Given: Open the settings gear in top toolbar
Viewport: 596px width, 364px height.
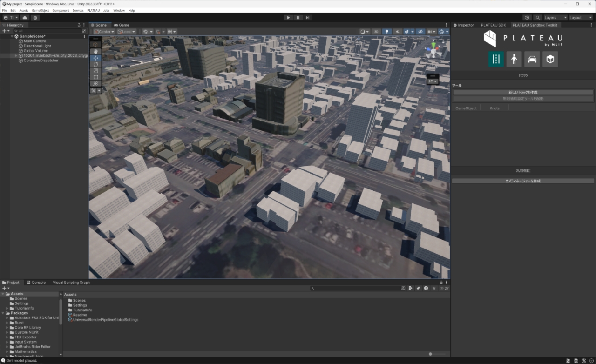Looking at the screenshot, I should [x=35, y=18].
